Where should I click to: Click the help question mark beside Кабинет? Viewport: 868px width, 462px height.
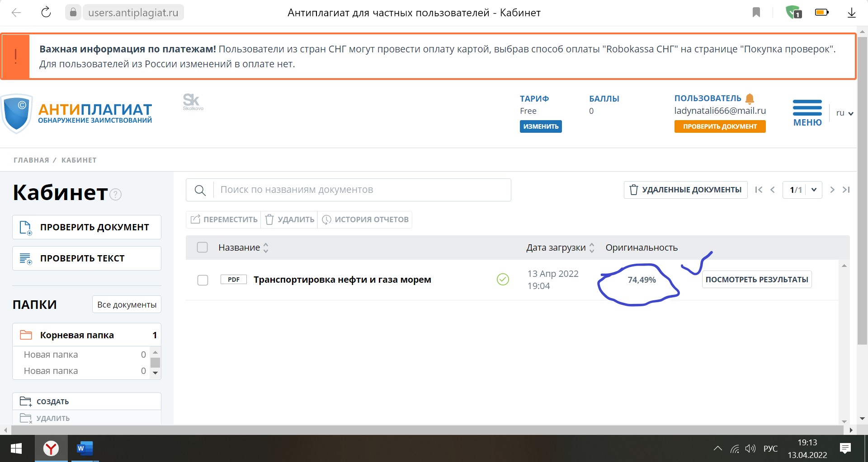(x=116, y=194)
